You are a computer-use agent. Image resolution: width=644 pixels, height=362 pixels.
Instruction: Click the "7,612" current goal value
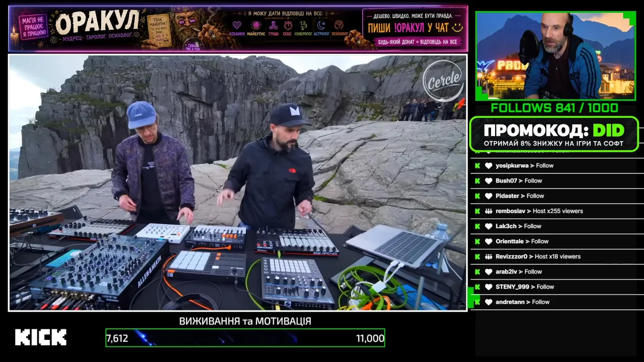point(117,338)
